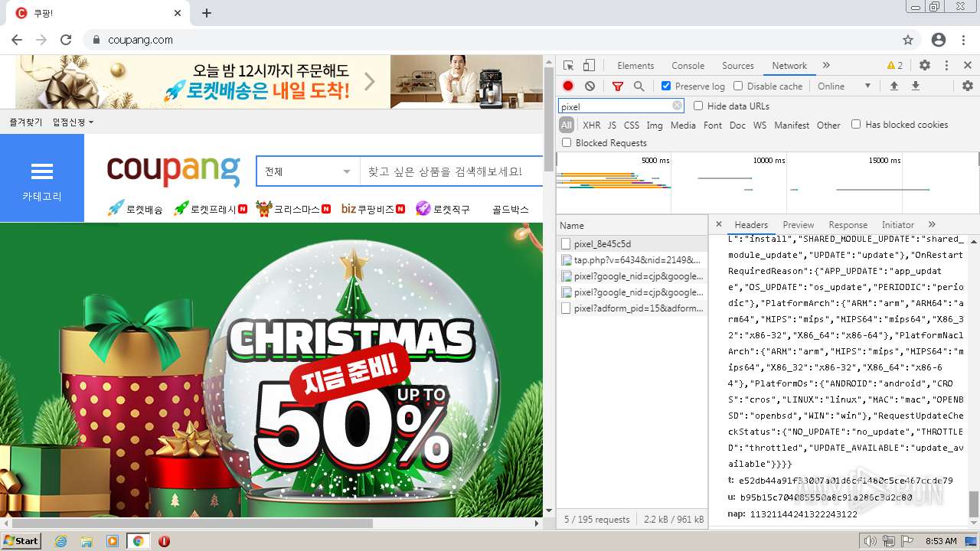Viewport: 980px width, 551px height.
Task: Toggle the network filter funnel icon
Action: [x=617, y=86]
